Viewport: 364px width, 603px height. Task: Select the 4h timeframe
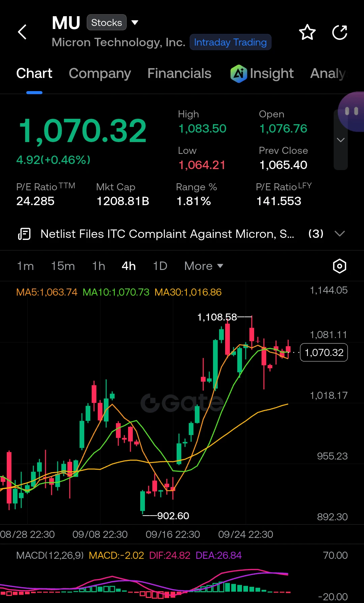point(128,266)
